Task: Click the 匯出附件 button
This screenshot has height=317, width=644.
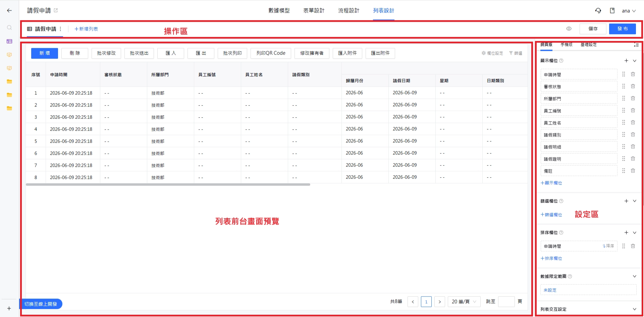Action: [x=380, y=53]
